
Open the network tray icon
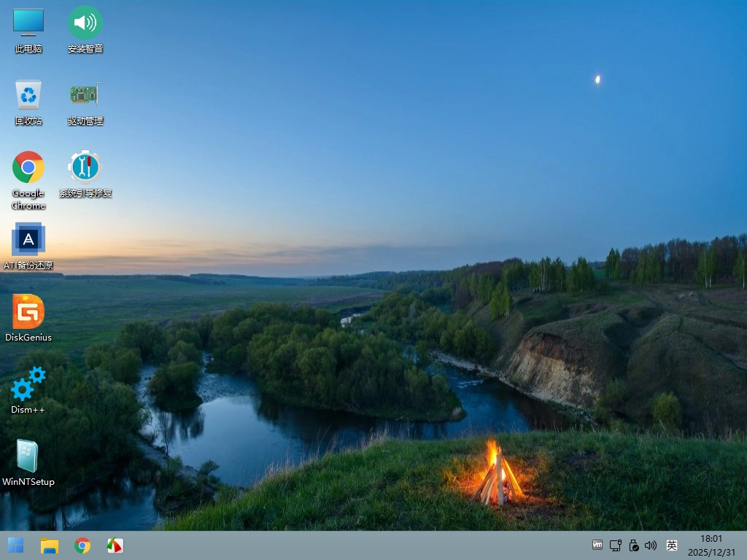tap(616, 545)
